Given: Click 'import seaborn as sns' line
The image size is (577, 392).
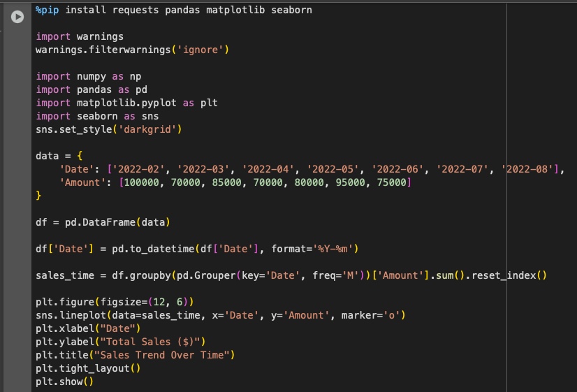Looking at the screenshot, I should pyautogui.click(x=97, y=116).
